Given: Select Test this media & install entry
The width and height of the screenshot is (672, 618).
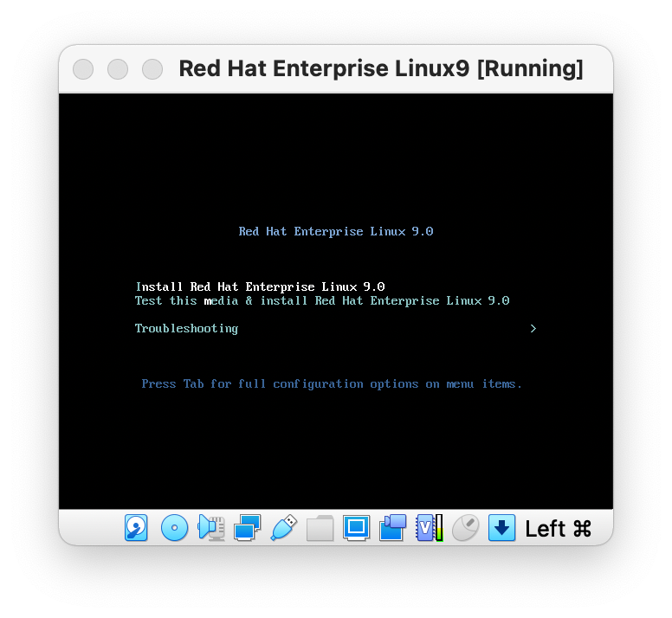Looking at the screenshot, I should (x=322, y=300).
